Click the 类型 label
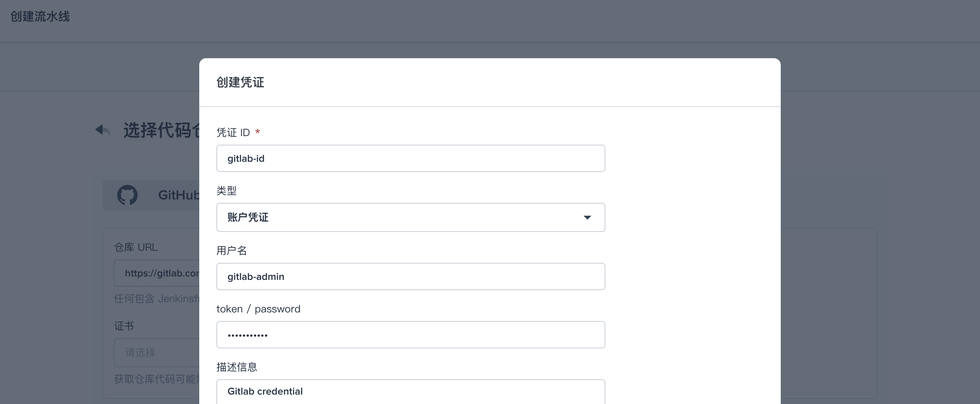The width and height of the screenshot is (980, 404). (227, 190)
